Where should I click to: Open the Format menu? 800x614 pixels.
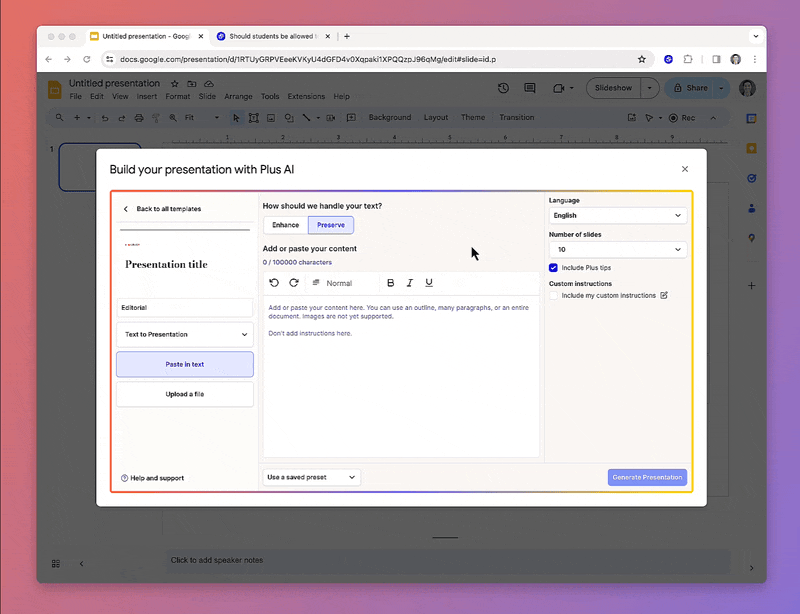pyautogui.click(x=178, y=96)
